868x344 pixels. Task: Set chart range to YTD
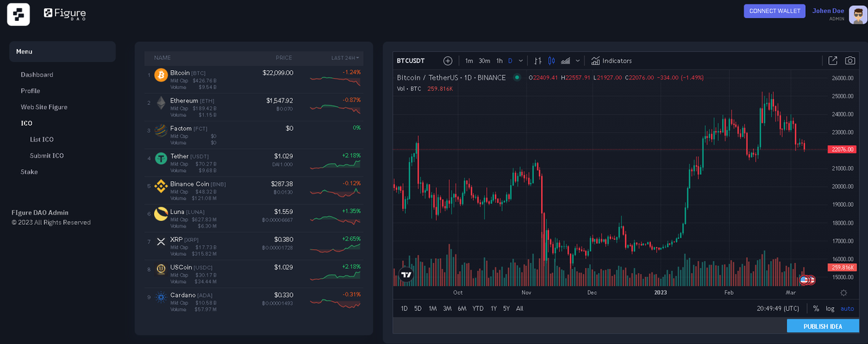[x=478, y=309]
